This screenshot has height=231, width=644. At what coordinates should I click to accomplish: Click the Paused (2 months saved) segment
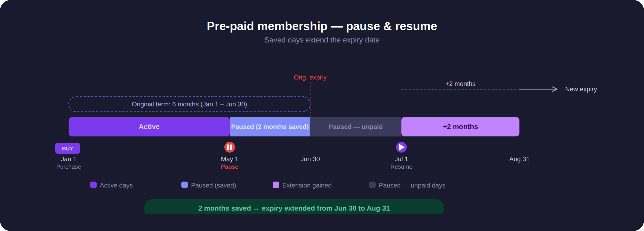270,127
